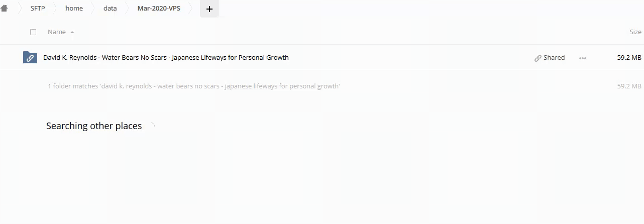Click the house icon in the breadcrumb bar

click(5, 8)
